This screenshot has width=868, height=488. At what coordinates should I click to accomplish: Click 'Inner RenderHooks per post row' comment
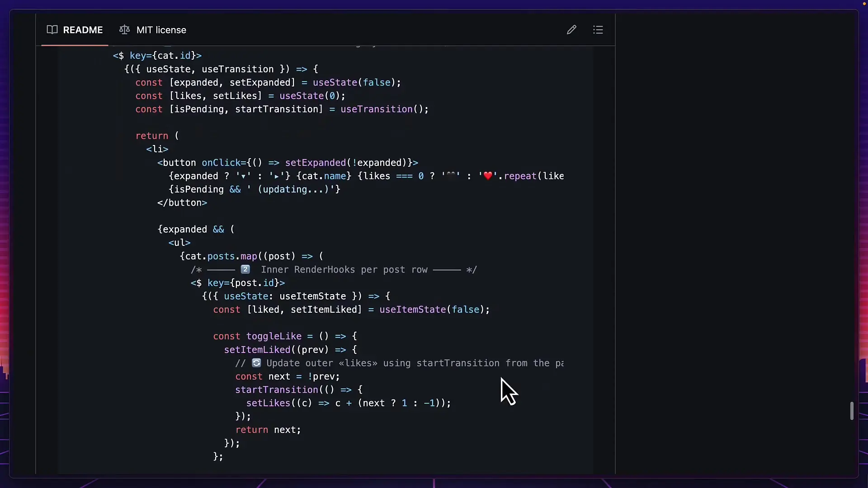(344, 270)
